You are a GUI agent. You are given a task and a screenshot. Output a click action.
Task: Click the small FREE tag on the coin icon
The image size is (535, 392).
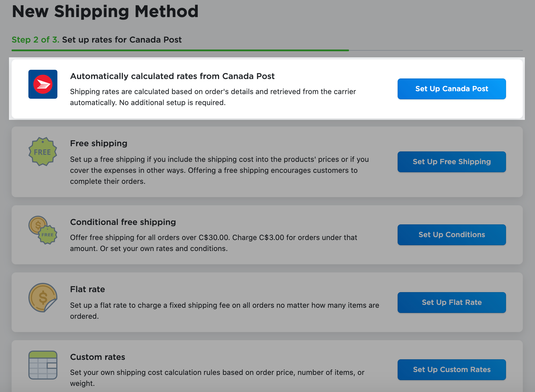pyautogui.click(x=47, y=235)
